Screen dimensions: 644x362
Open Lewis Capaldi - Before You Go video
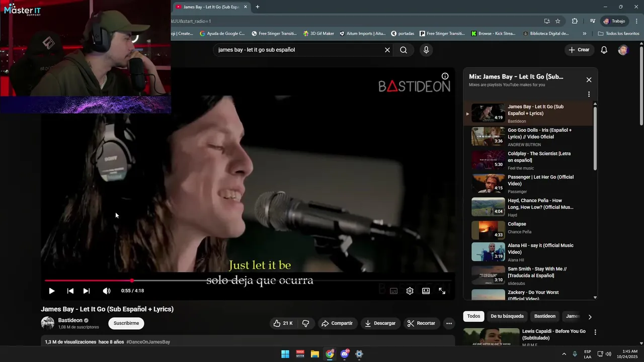point(553,334)
